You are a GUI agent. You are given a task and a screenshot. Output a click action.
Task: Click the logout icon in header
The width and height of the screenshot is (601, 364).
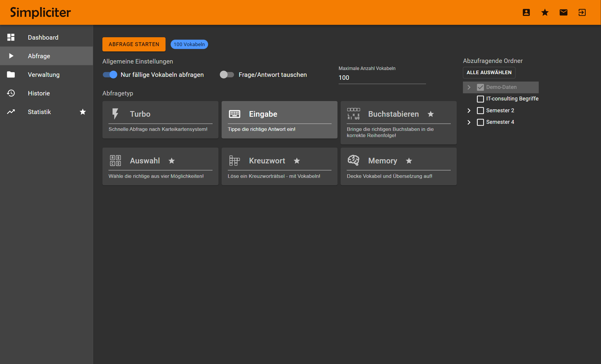pos(582,12)
